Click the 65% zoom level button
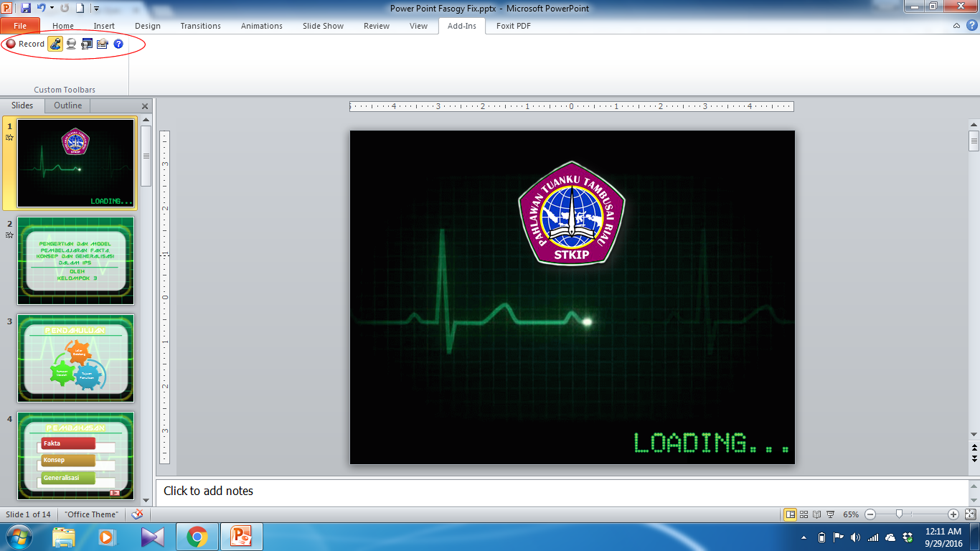 (851, 514)
